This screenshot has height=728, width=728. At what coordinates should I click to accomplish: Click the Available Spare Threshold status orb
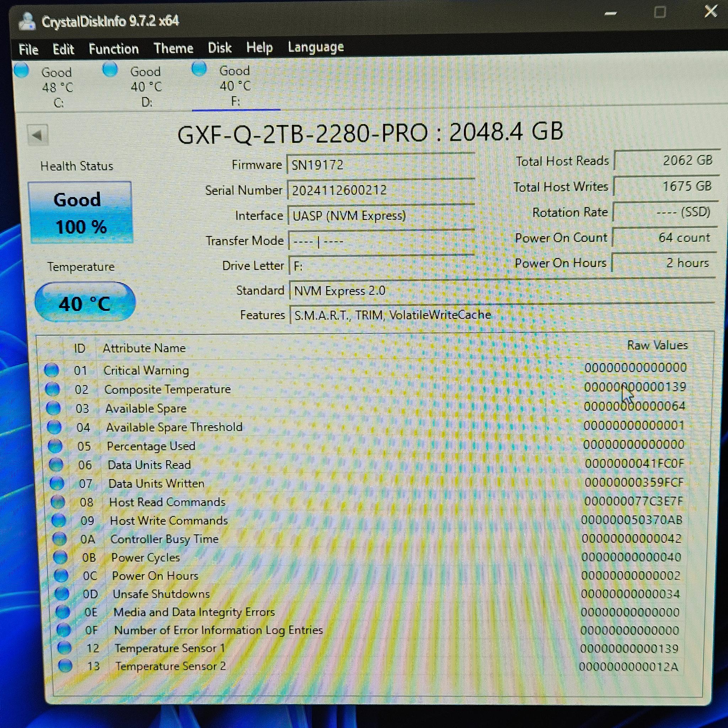(54, 427)
